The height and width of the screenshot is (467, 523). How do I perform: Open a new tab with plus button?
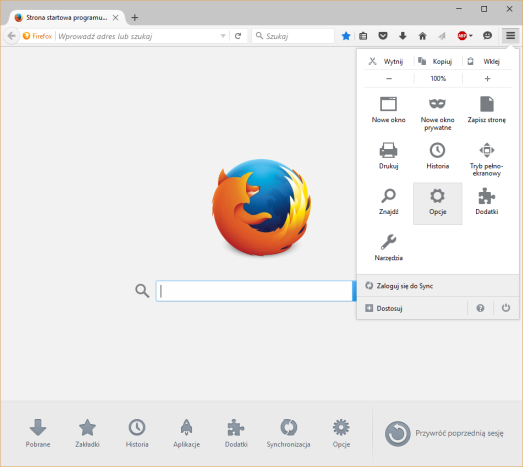point(135,17)
